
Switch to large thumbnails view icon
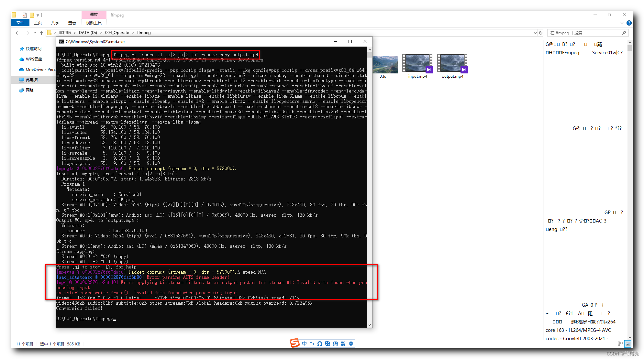point(628,344)
